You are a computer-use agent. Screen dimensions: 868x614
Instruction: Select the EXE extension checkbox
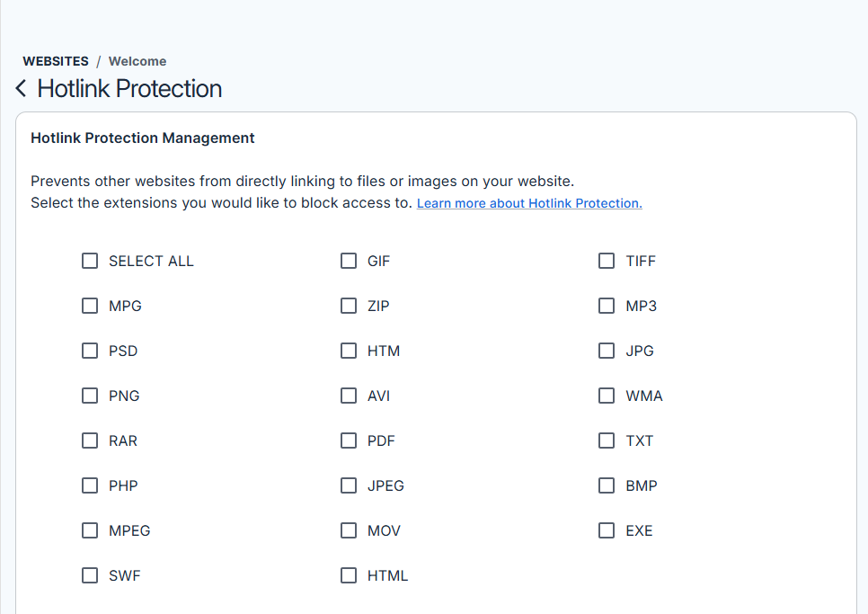607,530
